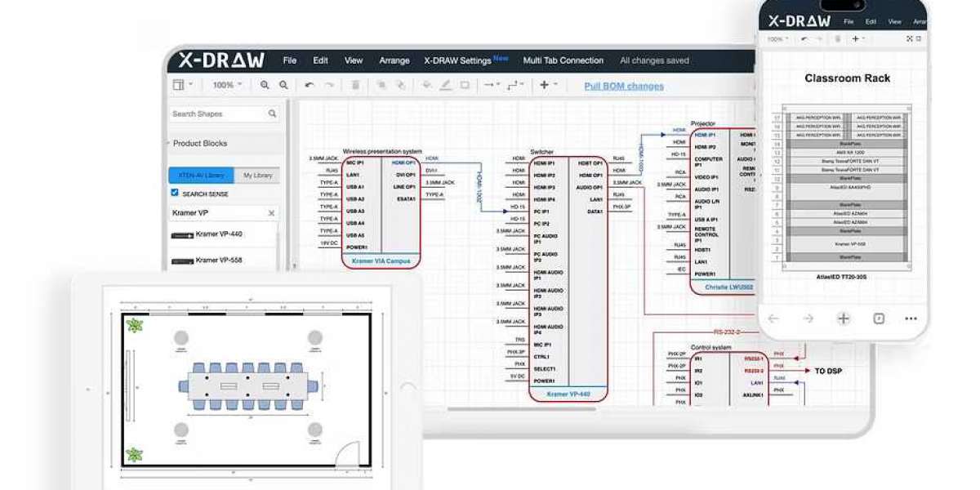Image resolution: width=980 pixels, height=490 pixels.
Task: Click the search magnifier in Search Shapes
Action: point(273,114)
